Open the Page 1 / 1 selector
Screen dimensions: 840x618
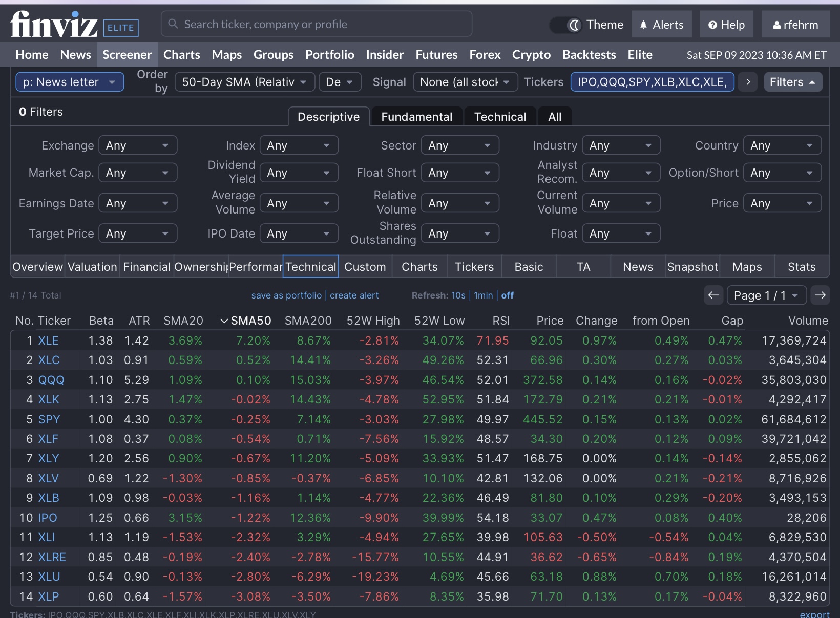click(x=767, y=295)
